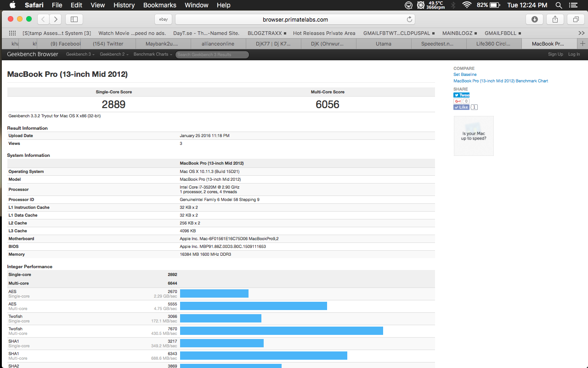588x368 pixels.
Task: Open the eBay extension button
Action: tap(164, 19)
